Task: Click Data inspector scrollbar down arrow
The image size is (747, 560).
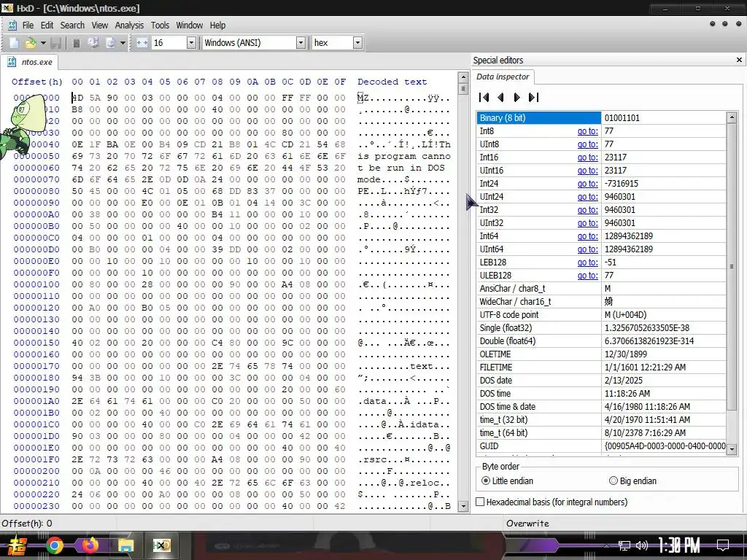Action: (x=732, y=449)
